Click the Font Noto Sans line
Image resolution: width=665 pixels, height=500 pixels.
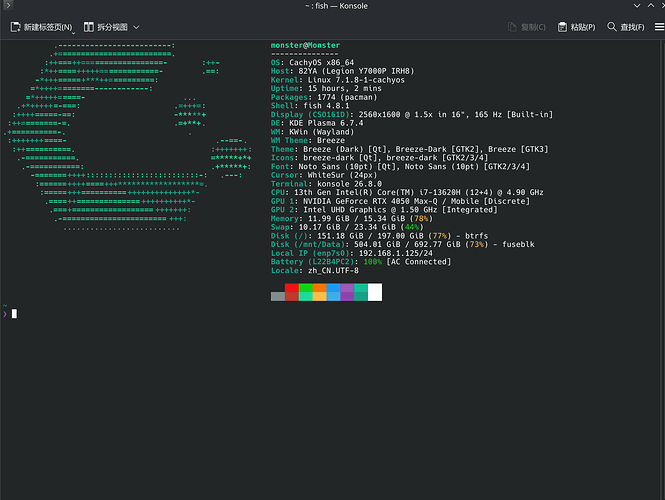(400, 167)
